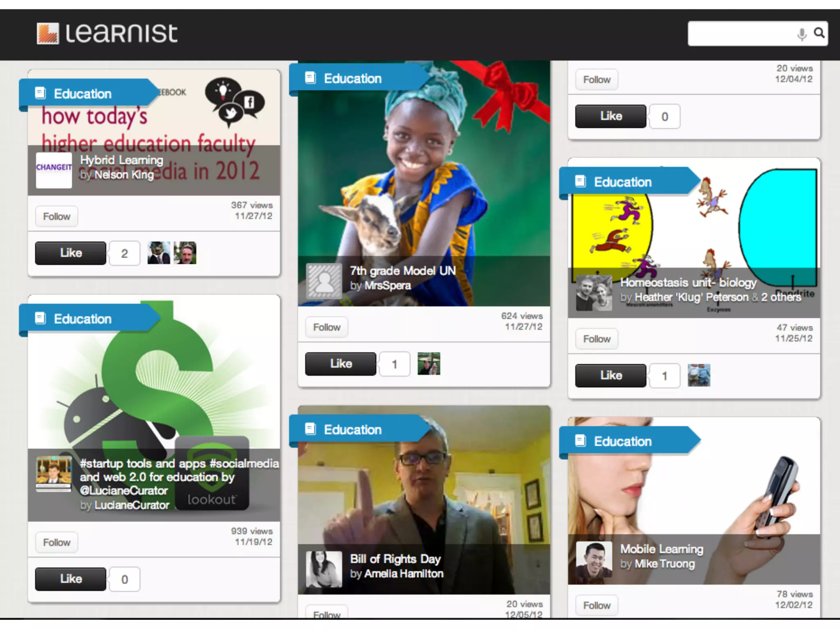840x630 pixels.
Task: Like the Homeostasis unit biology board
Action: (610, 375)
